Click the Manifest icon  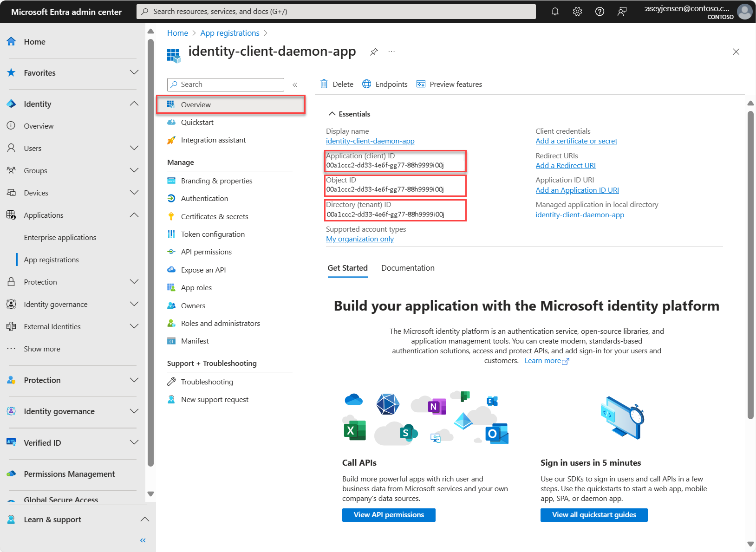tap(171, 341)
